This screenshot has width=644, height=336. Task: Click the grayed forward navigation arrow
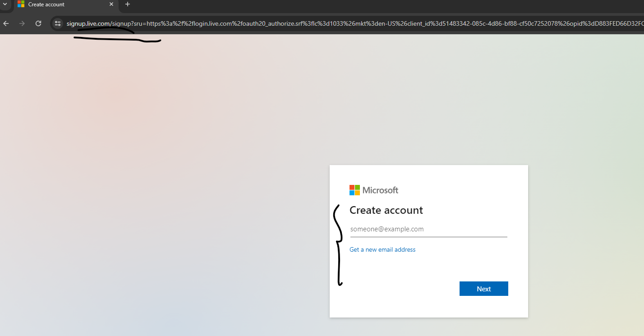(x=22, y=23)
